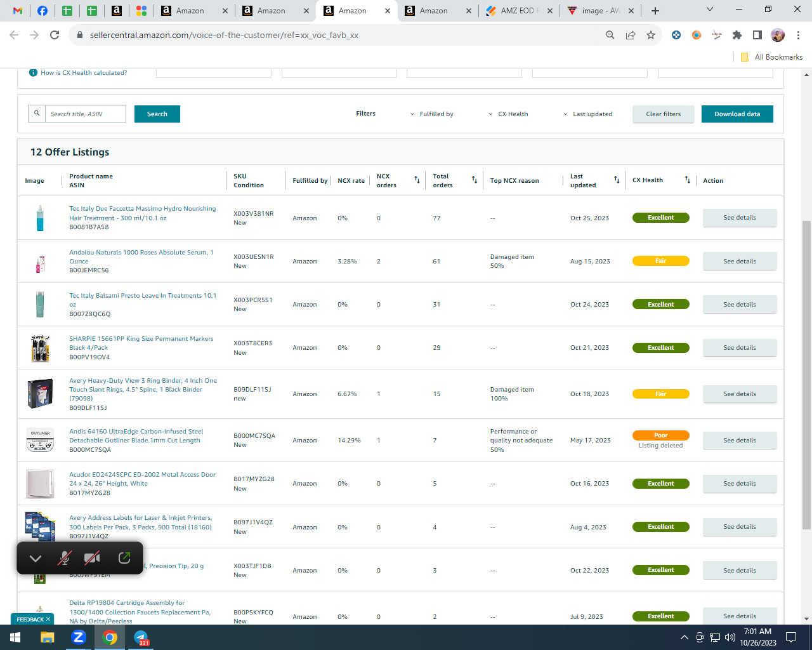Open Zoom from the taskbar
This screenshot has width=812, height=650.
click(79, 637)
